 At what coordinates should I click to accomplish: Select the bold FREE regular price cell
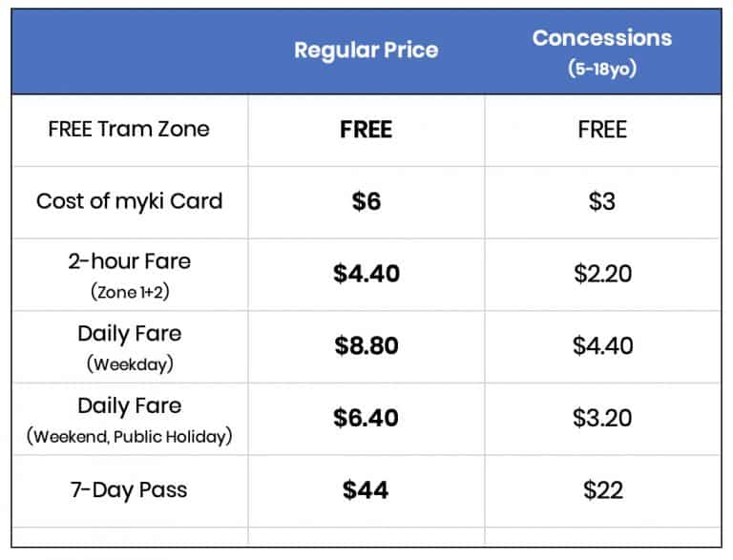pyautogui.click(x=366, y=130)
